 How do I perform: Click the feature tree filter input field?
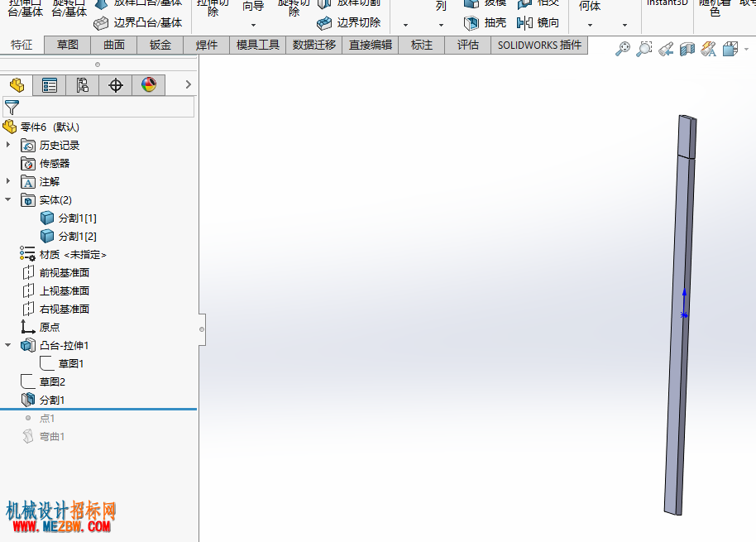(98, 107)
